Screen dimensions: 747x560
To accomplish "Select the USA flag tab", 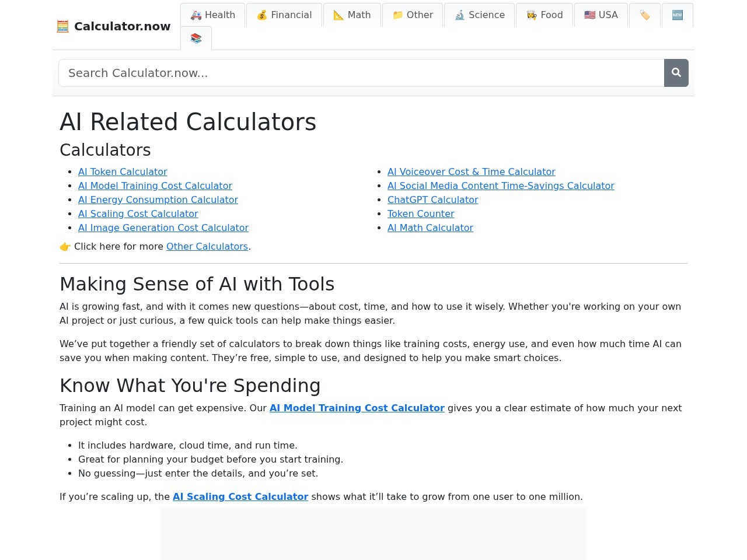I will click(601, 15).
